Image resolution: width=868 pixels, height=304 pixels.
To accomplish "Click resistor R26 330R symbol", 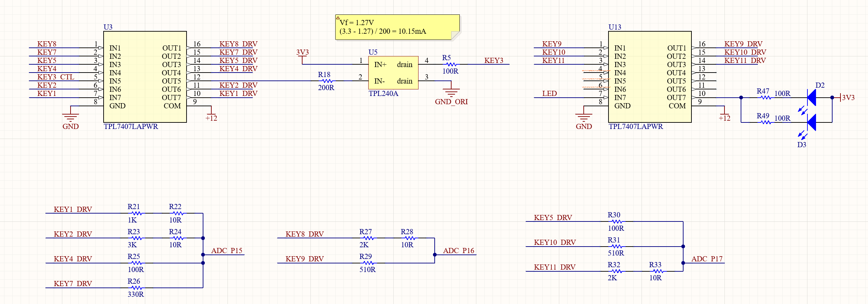I will pyautogui.click(x=137, y=288).
